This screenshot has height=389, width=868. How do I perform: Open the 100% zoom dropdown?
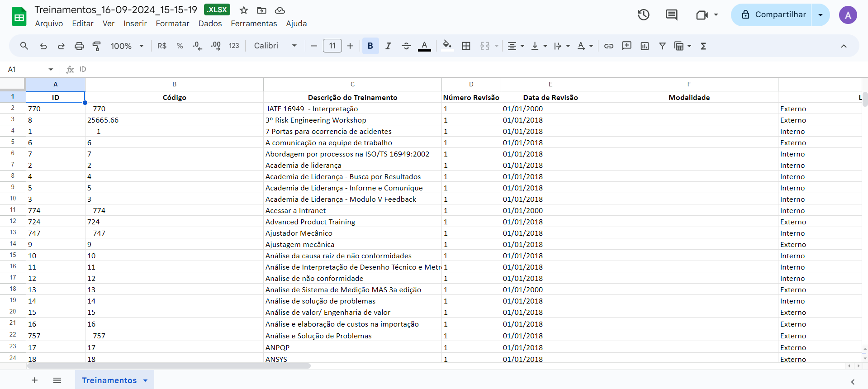click(127, 46)
